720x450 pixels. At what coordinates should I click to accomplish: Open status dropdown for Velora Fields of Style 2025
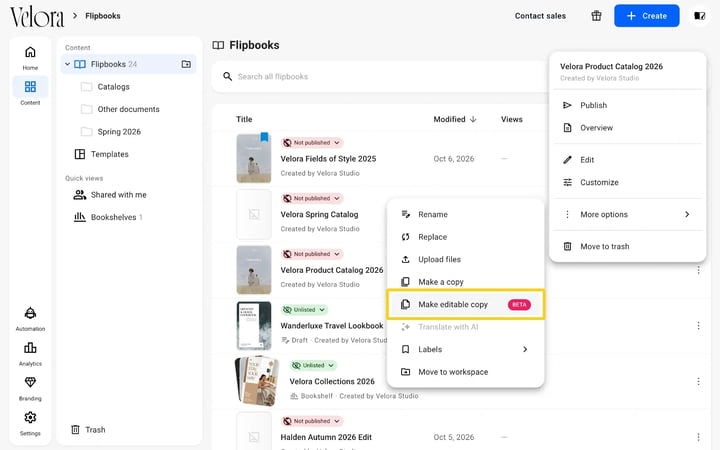pyautogui.click(x=312, y=143)
